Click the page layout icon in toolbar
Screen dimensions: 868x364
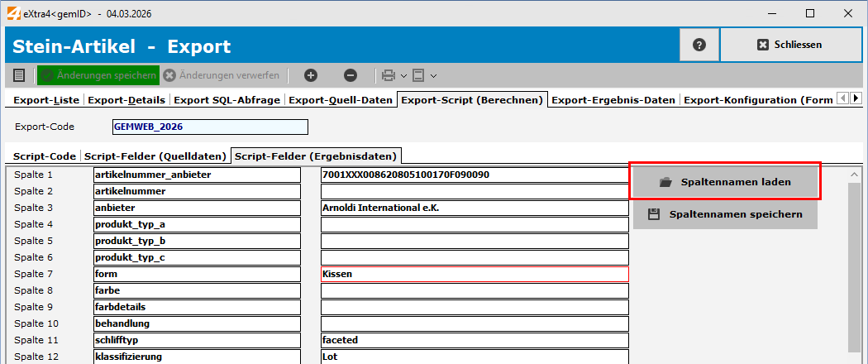418,75
